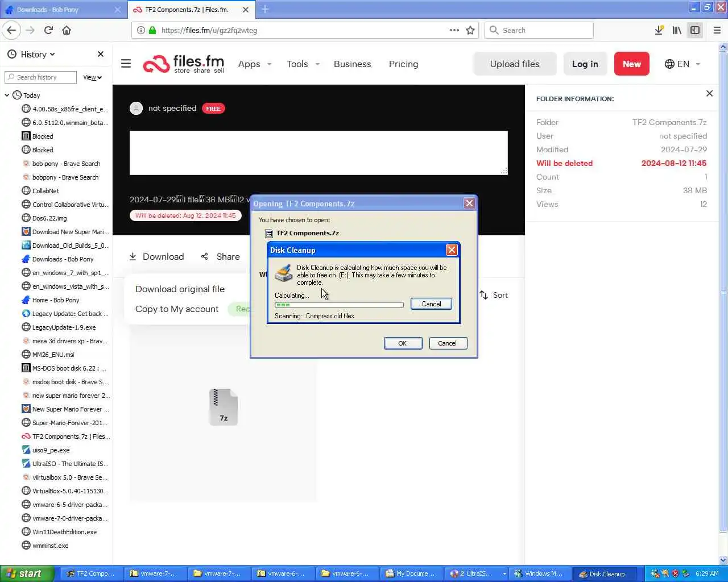Click OK in Opening TF2 Components dialog
Screen dimensions: 728x582
coord(403,343)
